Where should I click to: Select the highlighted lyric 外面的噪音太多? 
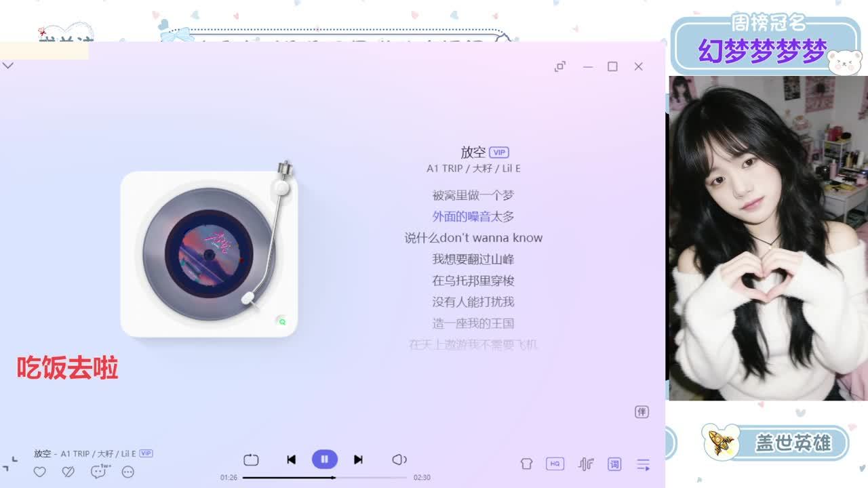click(x=473, y=216)
